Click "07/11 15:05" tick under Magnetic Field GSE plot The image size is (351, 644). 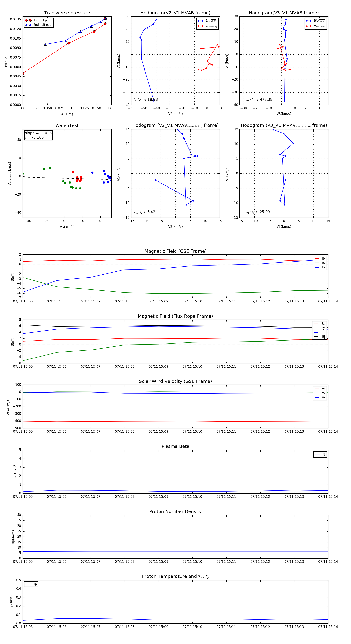pyautogui.click(x=23, y=302)
